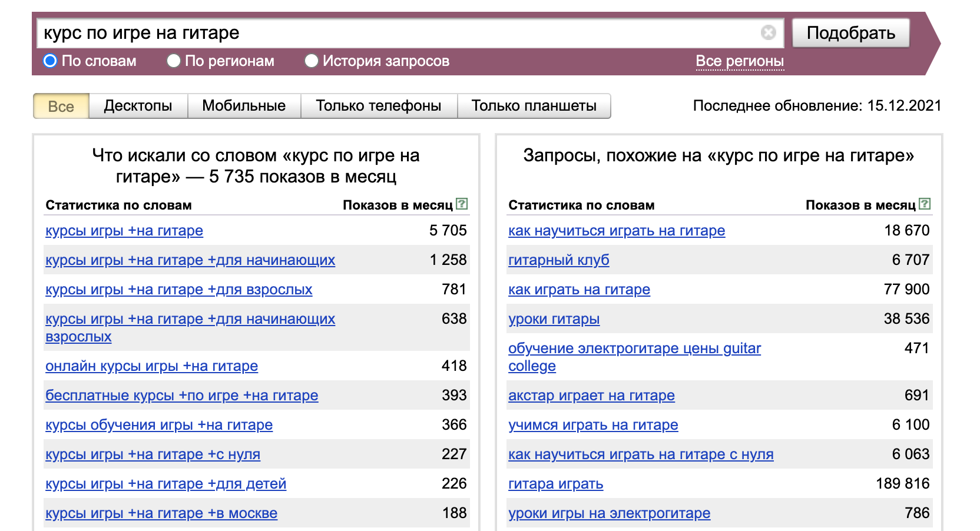Open link учимся играть на гитаре
Viewport: 980px width, 531px height.
pyautogui.click(x=594, y=425)
